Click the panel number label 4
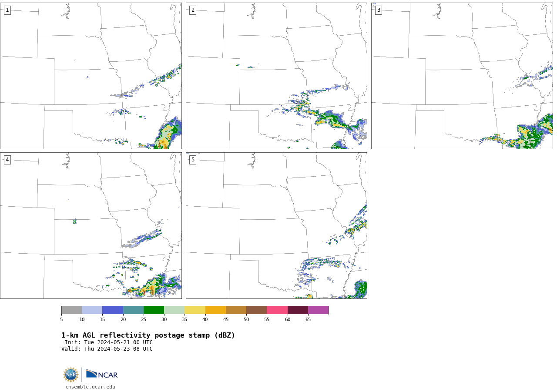This screenshot has height=392, width=557. [x=7, y=160]
